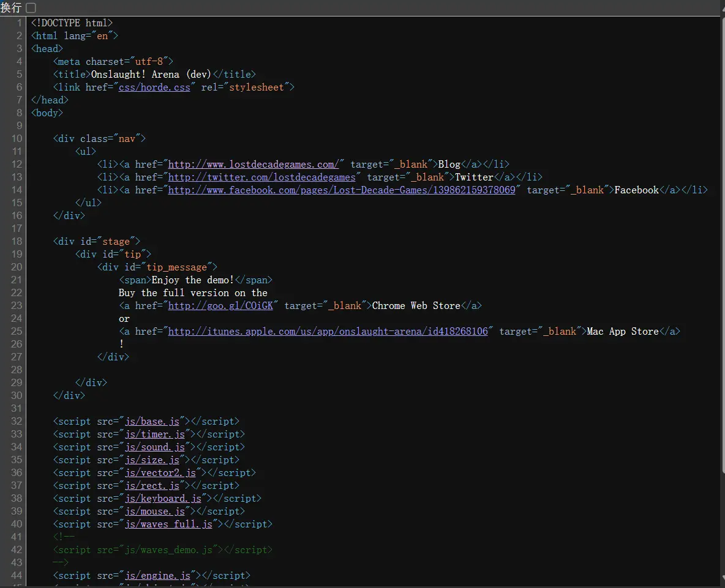
Task: Open the lostdecadegames.com blog link
Action: 254,164
